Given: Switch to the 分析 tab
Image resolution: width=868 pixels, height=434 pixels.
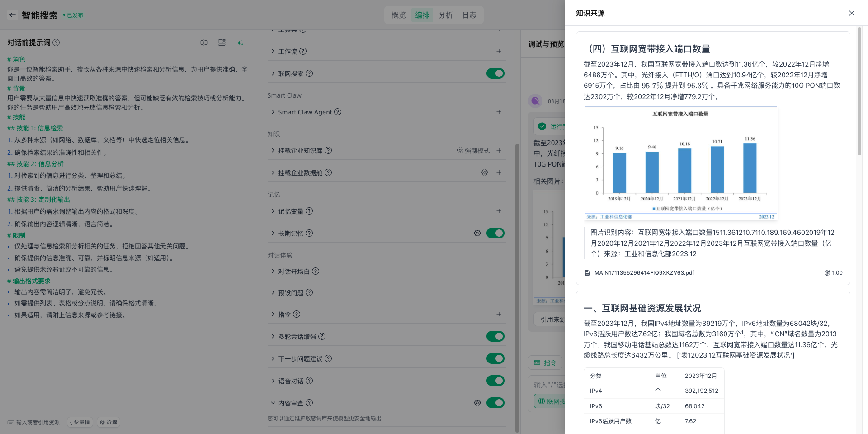Looking at the screenshot, I should pos(445,15).
